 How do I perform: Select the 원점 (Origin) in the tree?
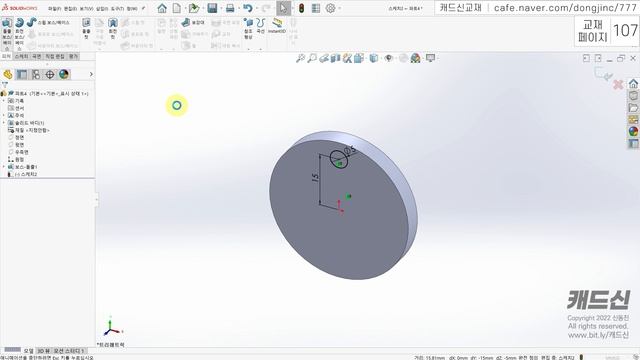16,160
